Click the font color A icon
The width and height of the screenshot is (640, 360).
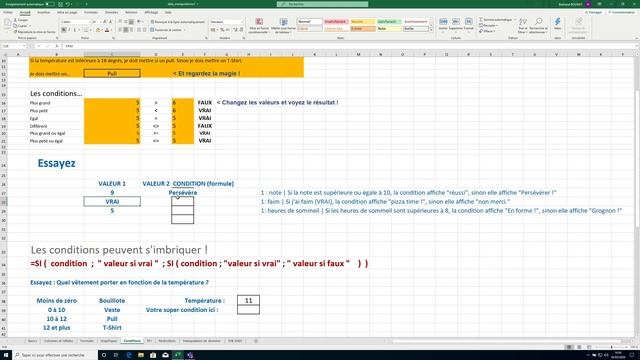(x=107, y=30)
